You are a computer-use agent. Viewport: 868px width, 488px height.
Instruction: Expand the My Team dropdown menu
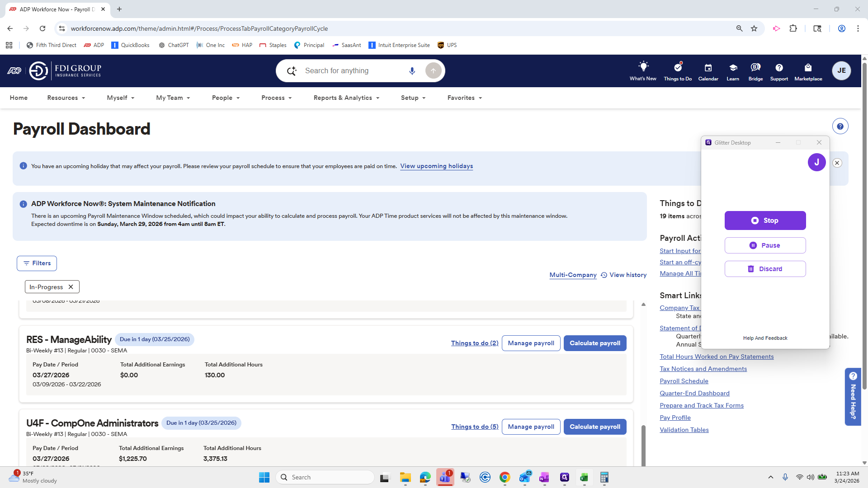pos(173,98)
